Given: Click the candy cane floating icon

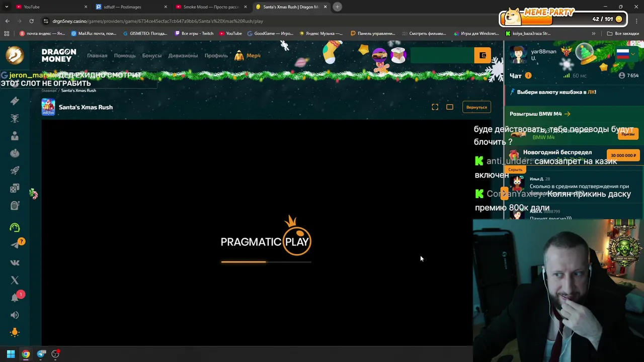Looking at the screenshot, I should (34, 194).
